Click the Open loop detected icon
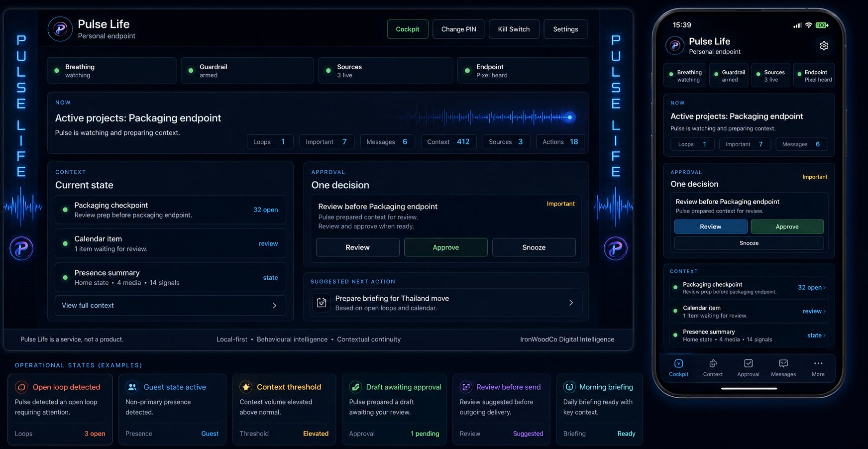 (x=21, y=387)
